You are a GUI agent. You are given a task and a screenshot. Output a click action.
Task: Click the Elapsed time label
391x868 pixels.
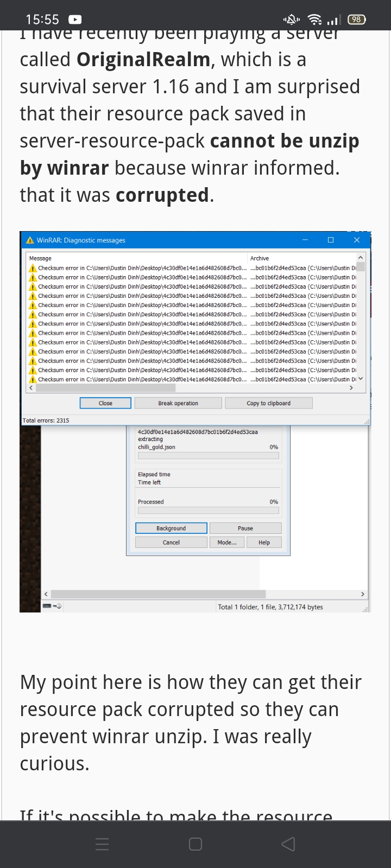(154, 474)
